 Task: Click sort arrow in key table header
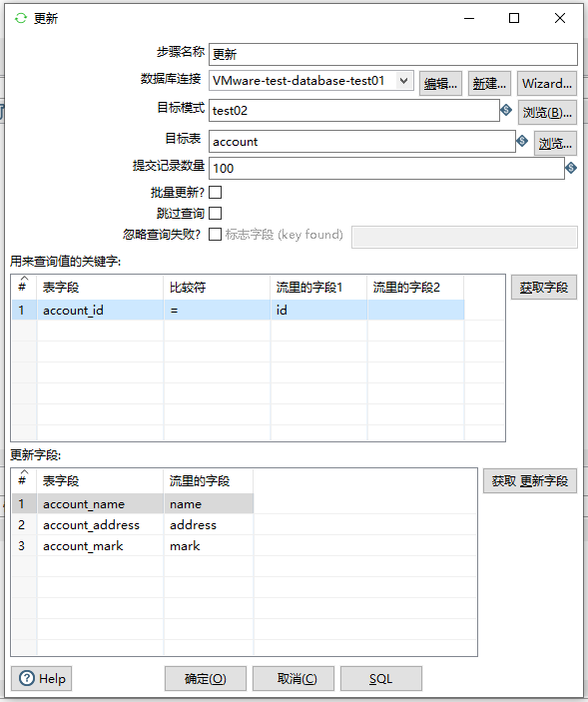(24, 278)
